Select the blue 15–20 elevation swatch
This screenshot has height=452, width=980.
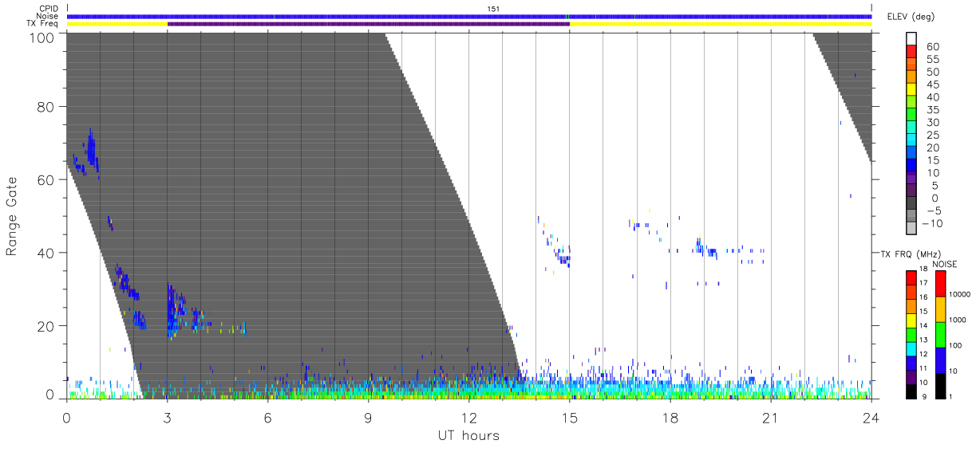click(x=911, y=154)
